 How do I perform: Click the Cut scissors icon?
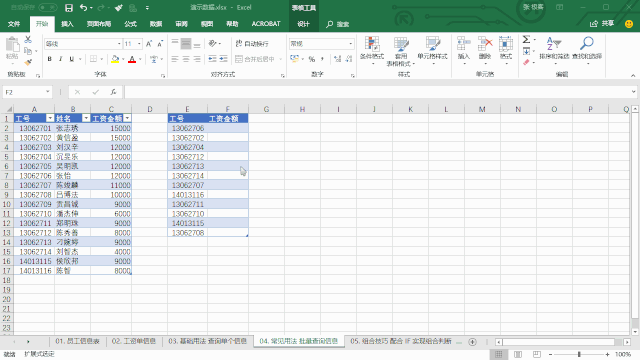click(x=28, y=40)
